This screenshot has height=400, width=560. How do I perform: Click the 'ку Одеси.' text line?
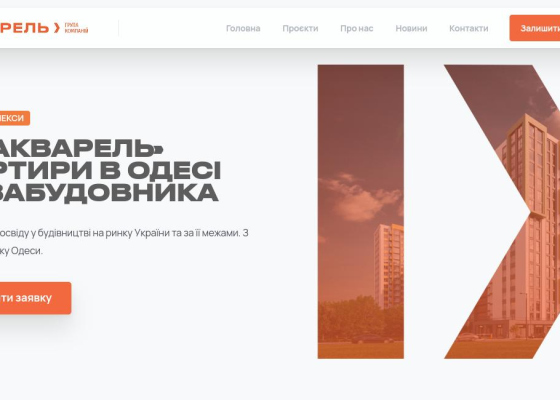click(21, 251)
